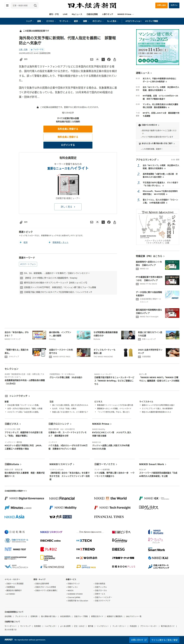
Task: Click 無料会員に登録する button
Action: (68, 137)
